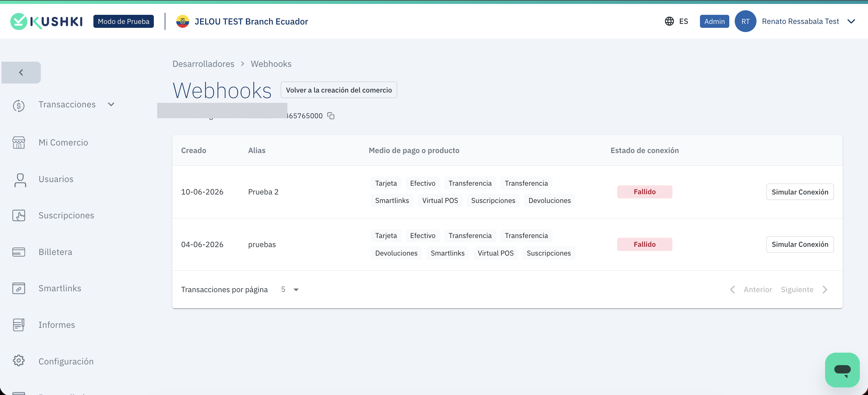The image size is (868, 395).
Task: Click Fallido status for pruebas row
Action: (644, 244)
